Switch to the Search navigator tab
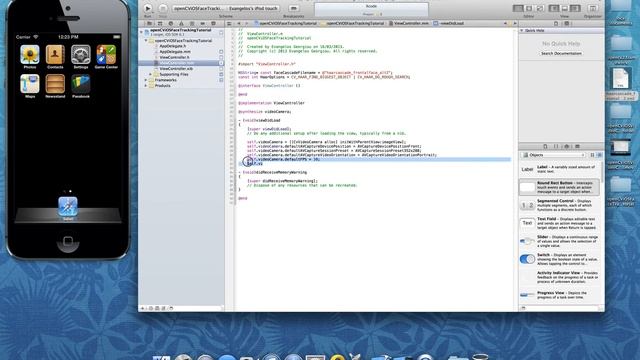 coord(171,24)
